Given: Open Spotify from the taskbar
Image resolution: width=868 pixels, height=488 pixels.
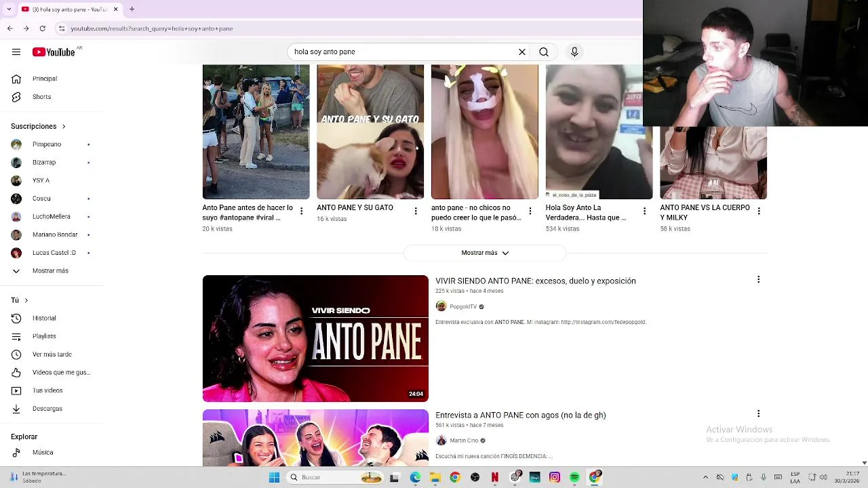Looking at the screenshot, I should [574, 477].
